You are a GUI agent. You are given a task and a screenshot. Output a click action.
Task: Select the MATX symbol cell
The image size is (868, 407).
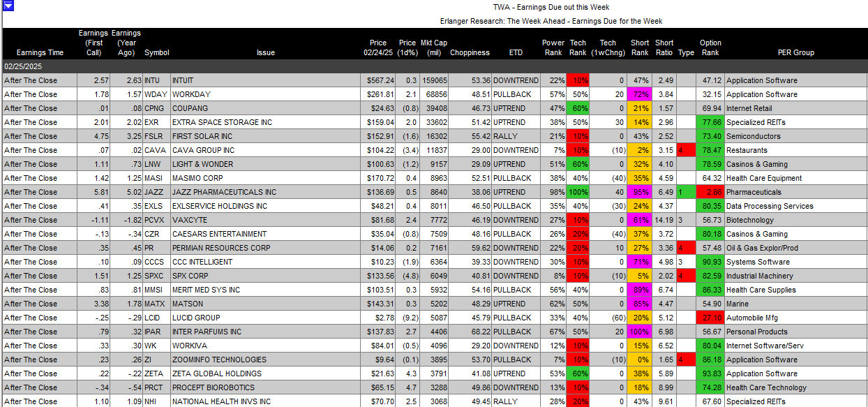pyautogui.click(x=156, y=304)
